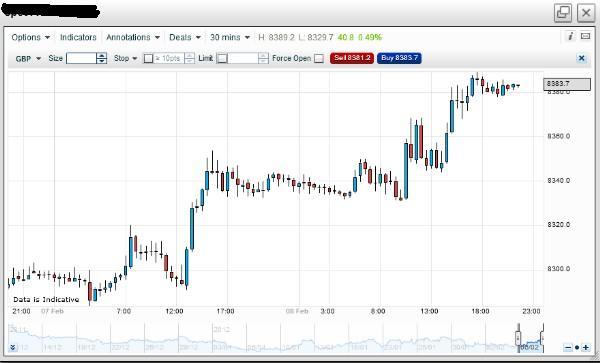Click the Sell 8381.2 button

click(352, 58)
